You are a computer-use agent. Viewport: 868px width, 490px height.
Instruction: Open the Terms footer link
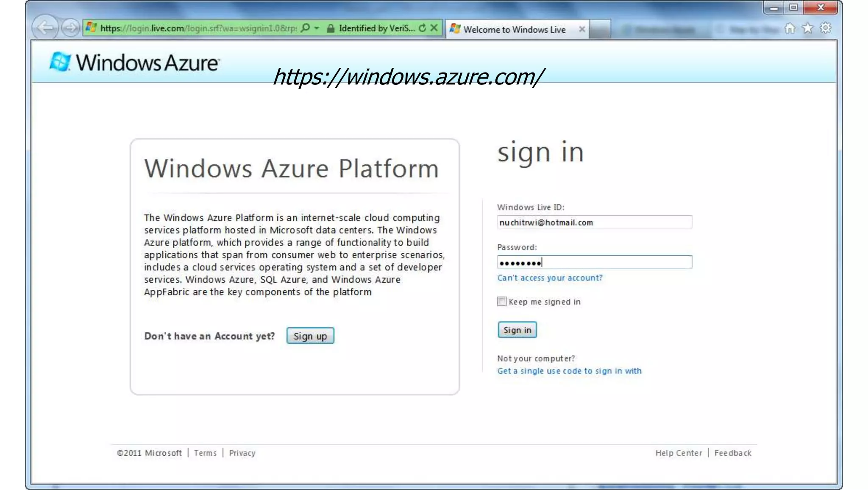(x=205, y=453)
